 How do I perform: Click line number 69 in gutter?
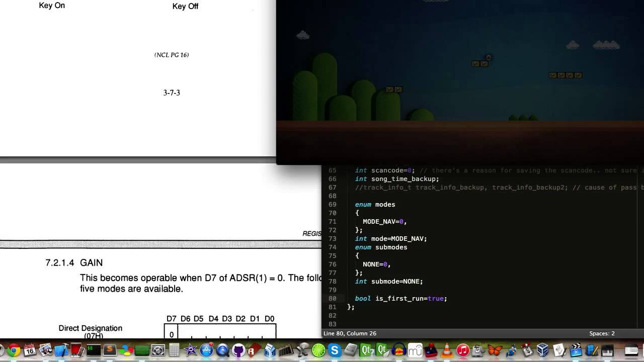pos(333,205)
